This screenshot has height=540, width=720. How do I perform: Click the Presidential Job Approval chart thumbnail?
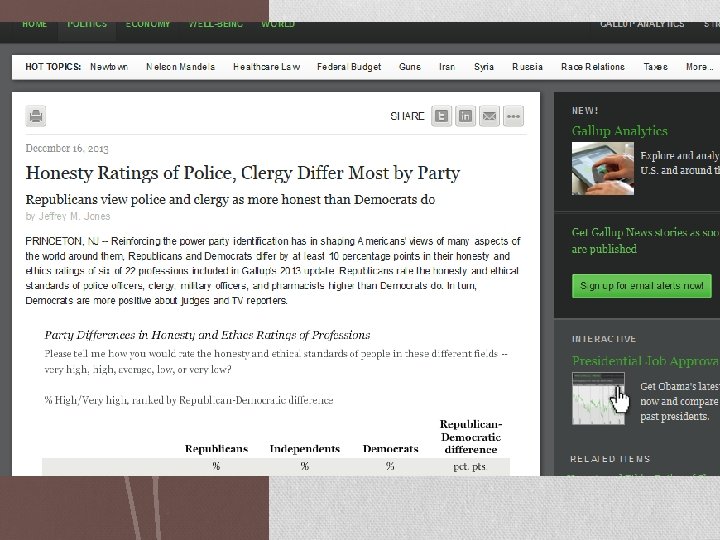[x=598, y=398]
